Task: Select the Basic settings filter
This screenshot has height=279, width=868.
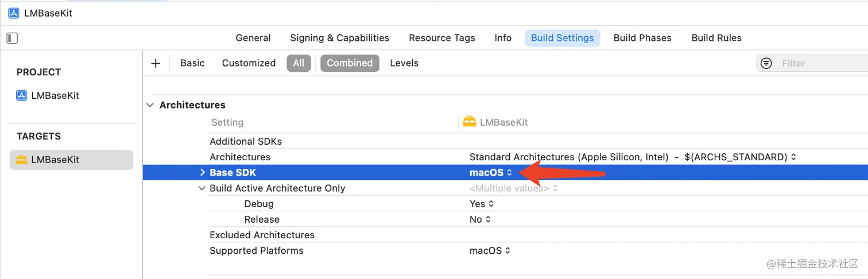Action: point(192,63)
